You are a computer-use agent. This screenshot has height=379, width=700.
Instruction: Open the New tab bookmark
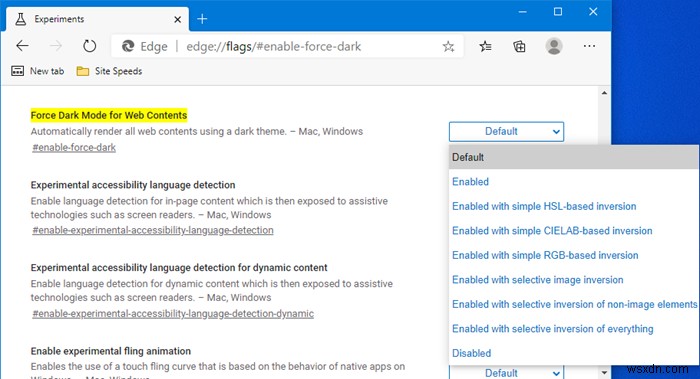(38, 71)
